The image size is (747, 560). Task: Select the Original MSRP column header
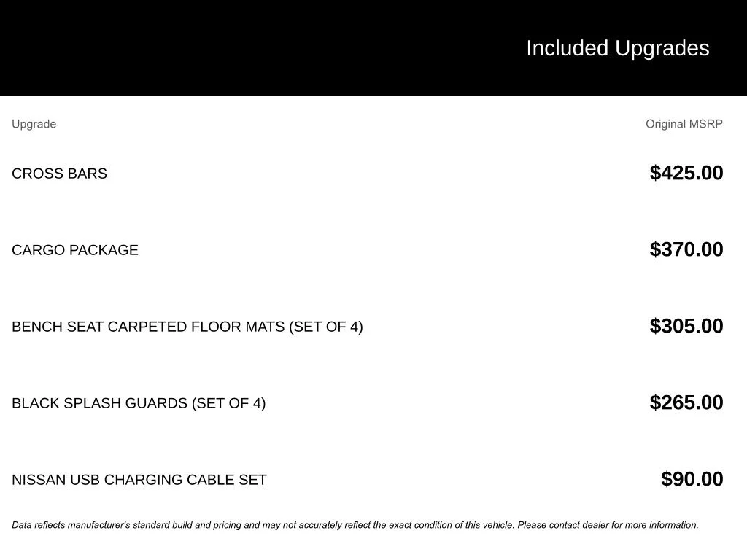(x=684, y=124)
